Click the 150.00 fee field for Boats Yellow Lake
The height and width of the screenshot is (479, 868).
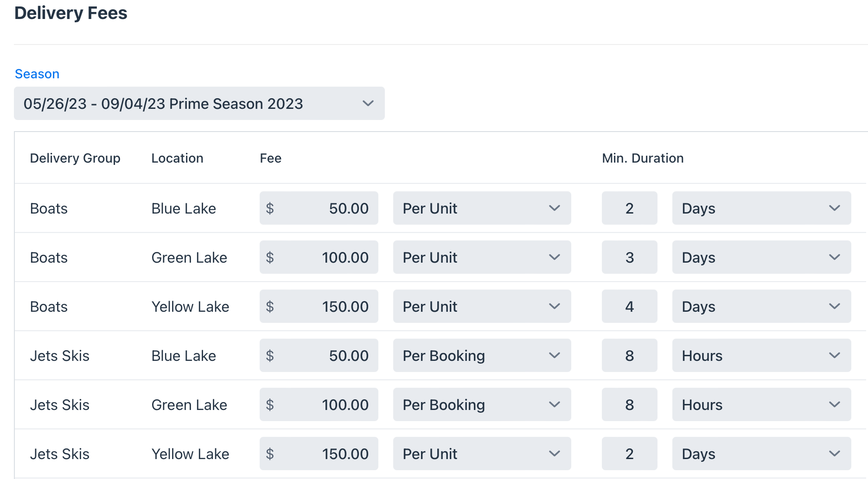click(319, 307)
